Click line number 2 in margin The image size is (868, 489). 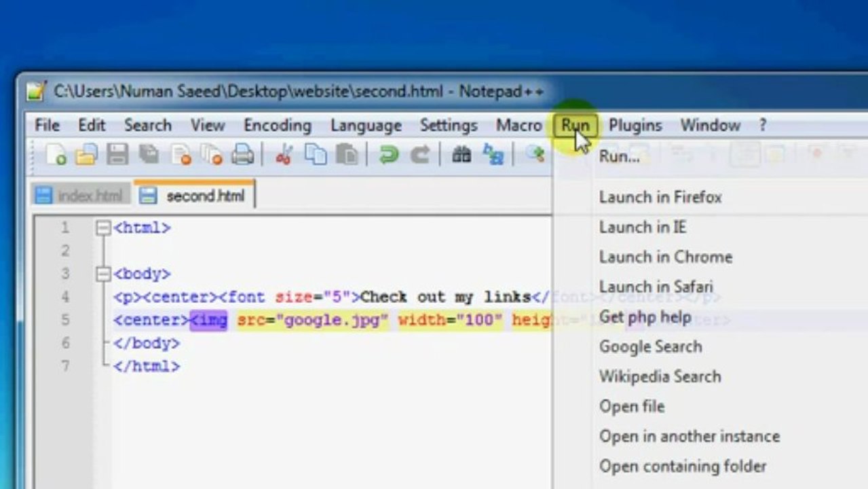tap(65, 251)
